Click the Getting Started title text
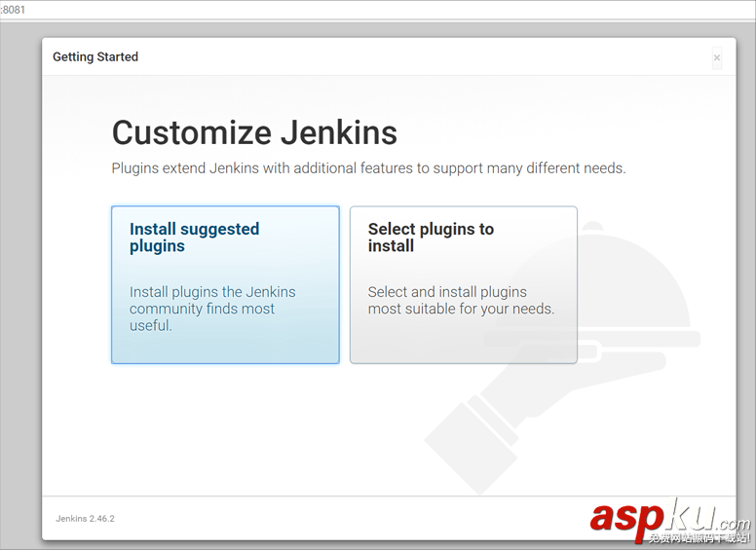This screenshot has width=756, height=550. coord(95,56)
